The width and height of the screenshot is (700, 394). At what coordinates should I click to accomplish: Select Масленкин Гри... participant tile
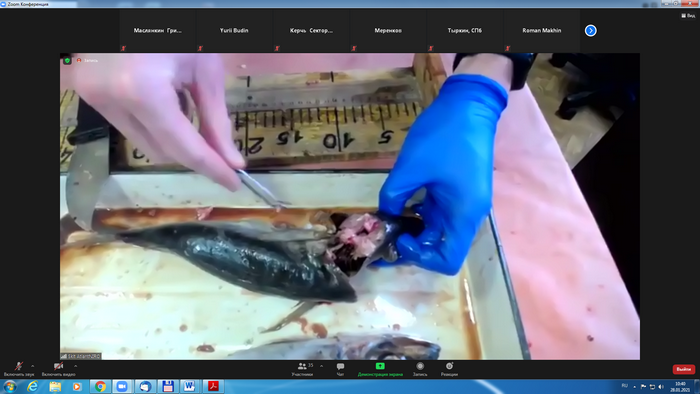[x=158, y=30]
